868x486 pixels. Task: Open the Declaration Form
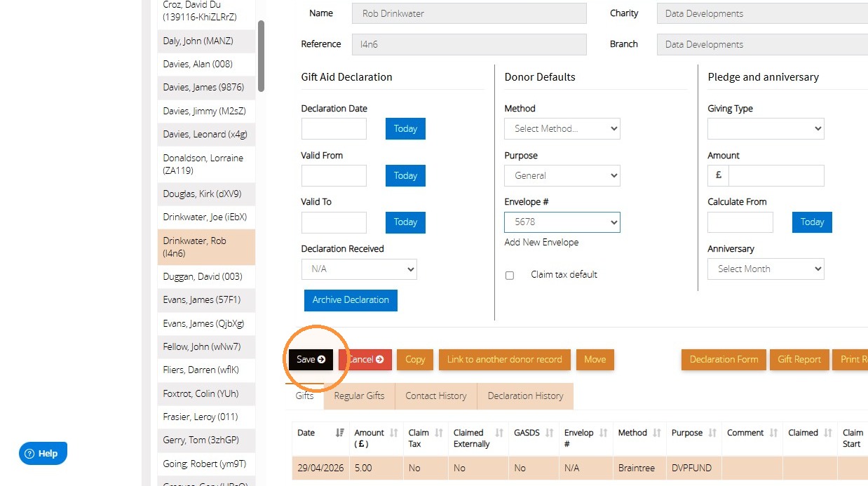click(724, 359)
